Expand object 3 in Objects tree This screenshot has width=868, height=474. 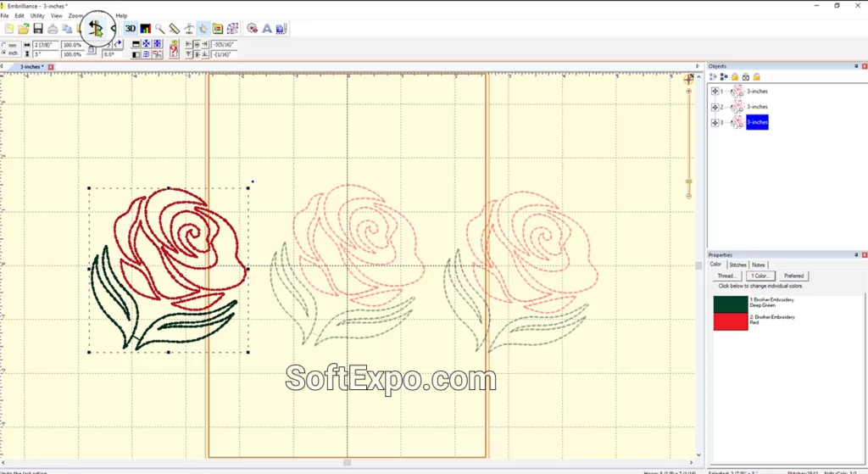(x=715, y=122)
